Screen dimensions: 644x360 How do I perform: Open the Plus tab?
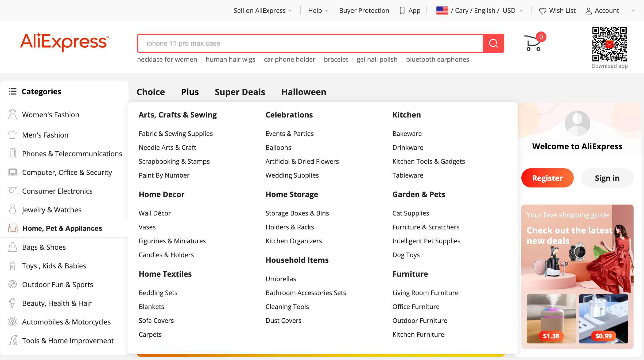click(190, 92)
